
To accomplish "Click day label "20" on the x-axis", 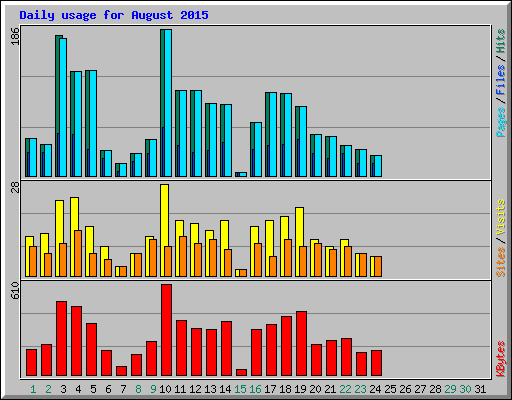I will coord(315,389).
